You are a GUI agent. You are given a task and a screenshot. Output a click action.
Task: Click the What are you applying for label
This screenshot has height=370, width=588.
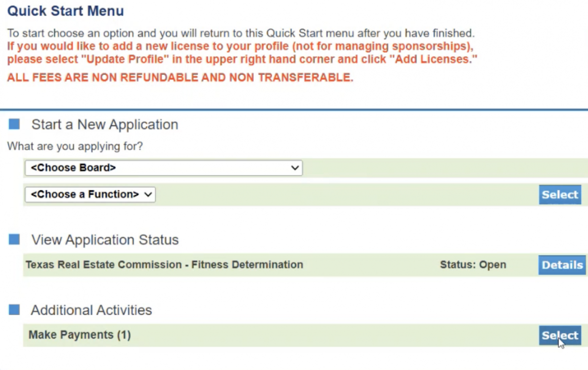[x=75, y=146]
